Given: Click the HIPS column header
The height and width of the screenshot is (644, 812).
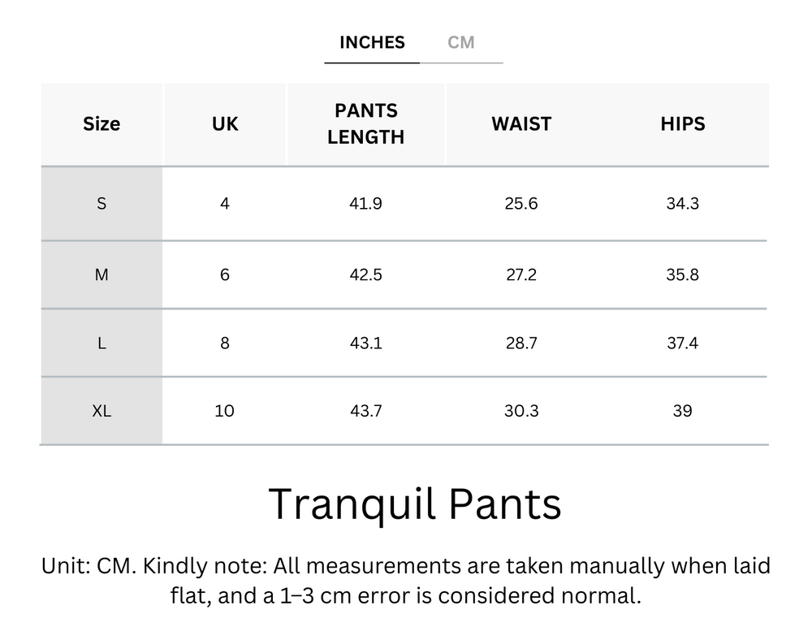Looking at the screenshot, I should [x=683, y=123].
